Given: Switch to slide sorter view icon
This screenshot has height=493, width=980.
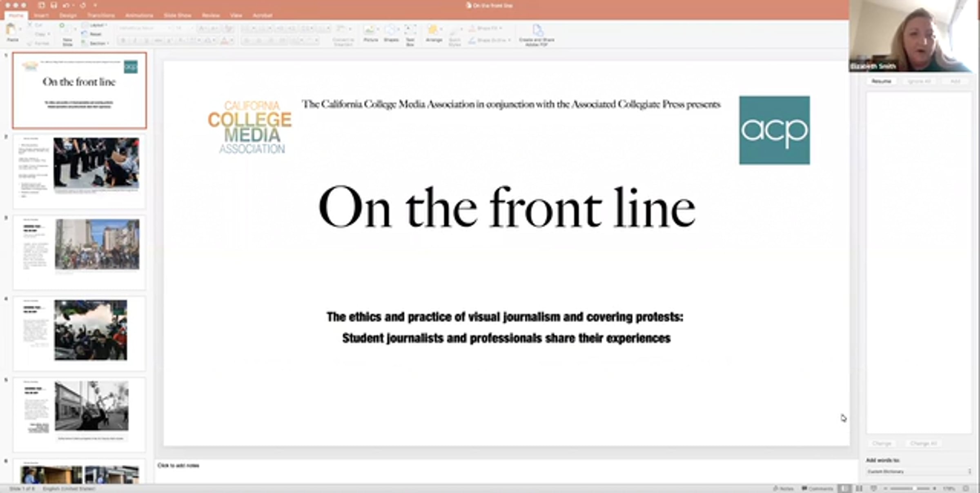Looking at the screenshot, I should 860,488.
